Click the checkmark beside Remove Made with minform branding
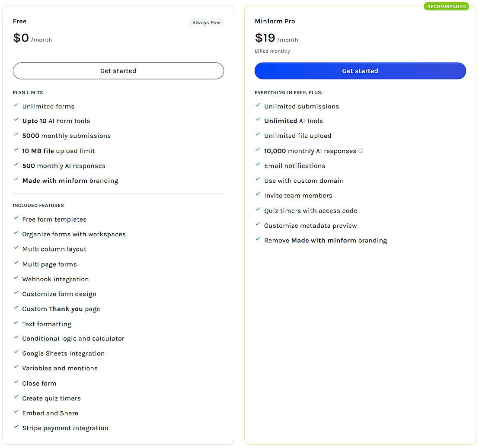Image resolution: width=479 pixels, height=448 pixels. (x=258, y=239)
